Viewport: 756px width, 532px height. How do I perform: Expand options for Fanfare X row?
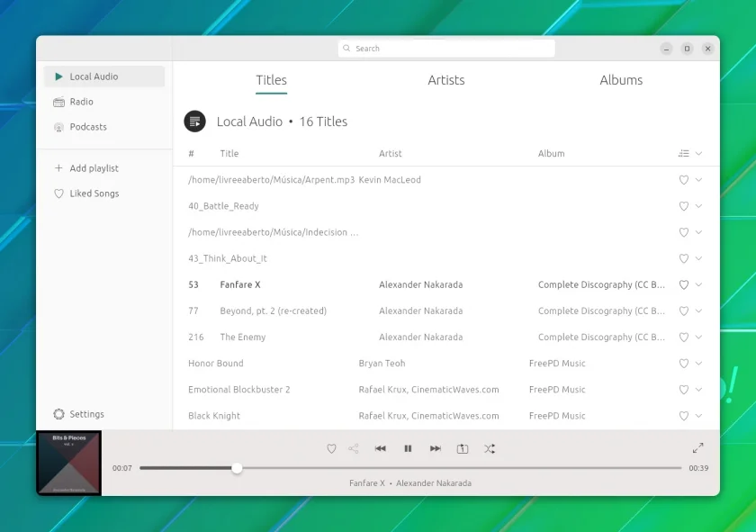(x=698, y=284)
